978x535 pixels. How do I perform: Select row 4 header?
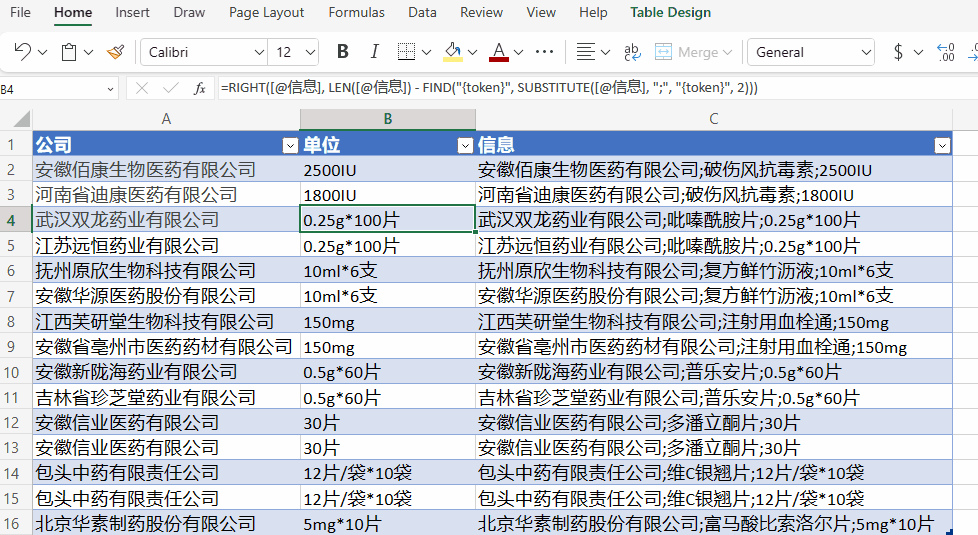click(11, 220)
